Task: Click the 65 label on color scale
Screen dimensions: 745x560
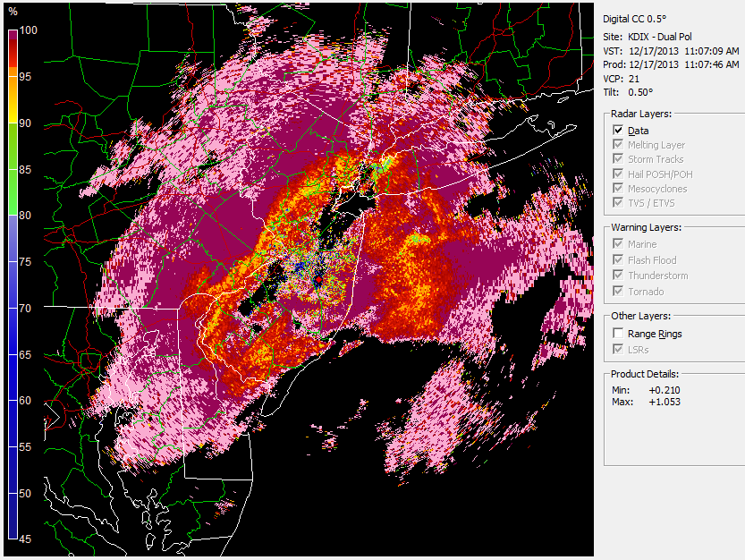Action: [x=25, y=354]
